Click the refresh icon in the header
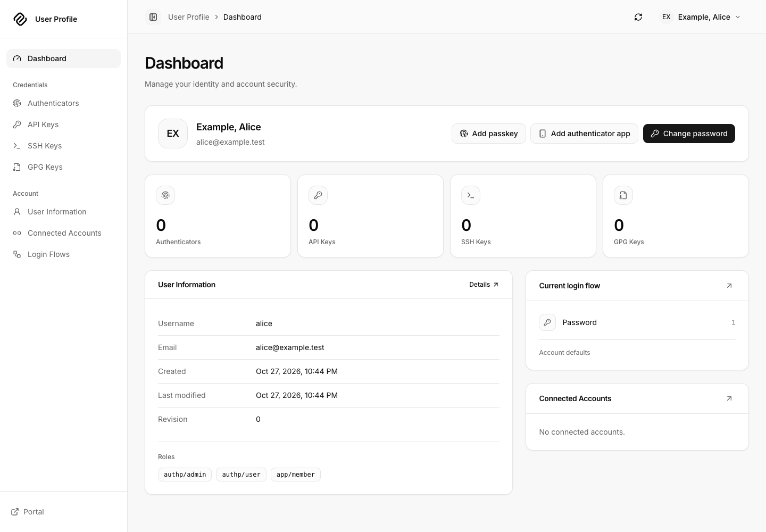766x532 pixels. click(638, 17)
